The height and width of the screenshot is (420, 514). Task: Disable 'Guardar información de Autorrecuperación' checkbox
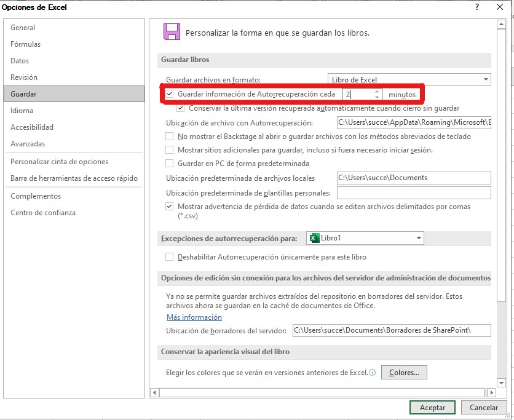pos(169,93)
